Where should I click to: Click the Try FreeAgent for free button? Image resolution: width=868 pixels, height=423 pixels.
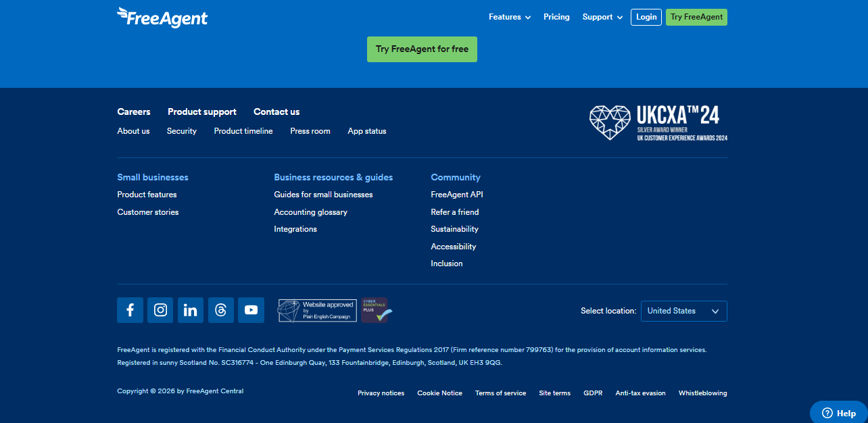click(422, 49)
